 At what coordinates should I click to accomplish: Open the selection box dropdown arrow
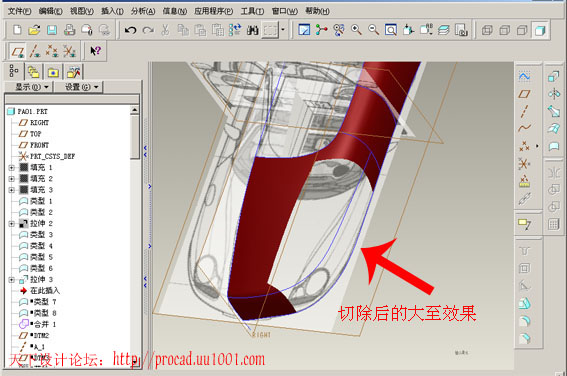click(x=283, y=30)
